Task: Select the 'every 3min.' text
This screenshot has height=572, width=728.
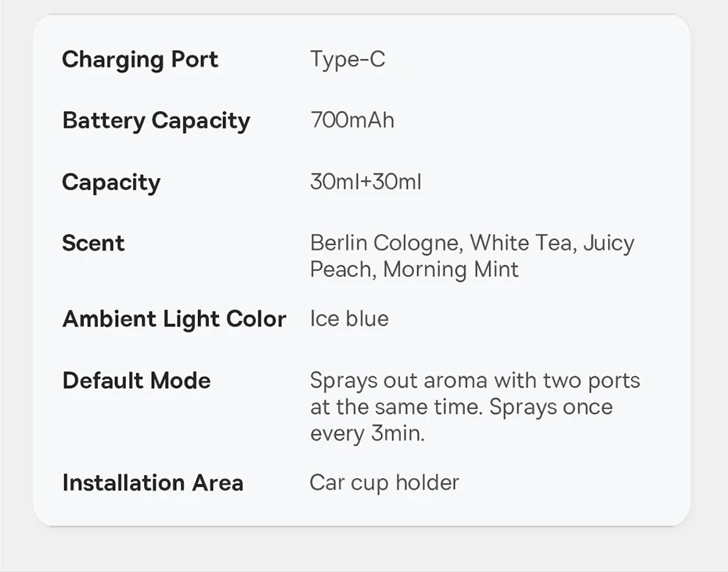Action: pos(367,433)
